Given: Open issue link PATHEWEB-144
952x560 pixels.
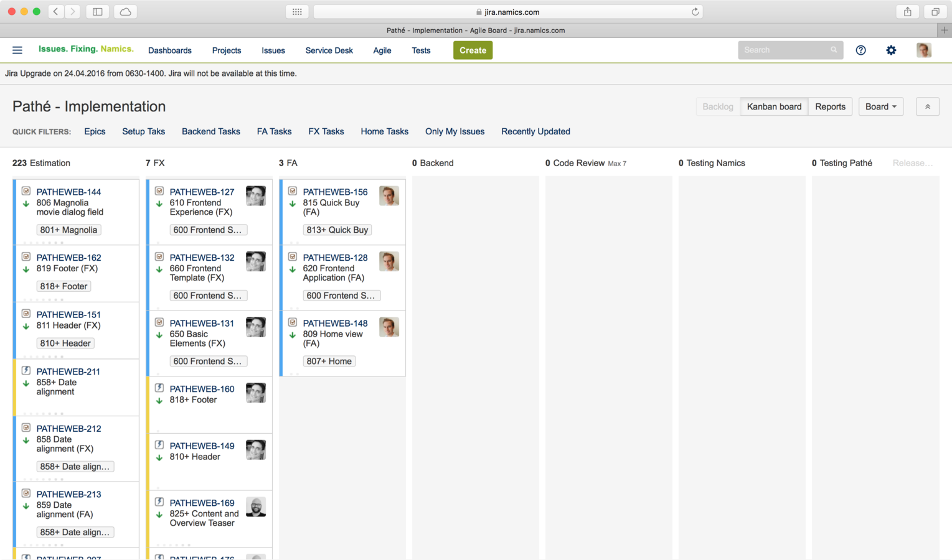Looking at the screenshot, I should pos(68,192).
